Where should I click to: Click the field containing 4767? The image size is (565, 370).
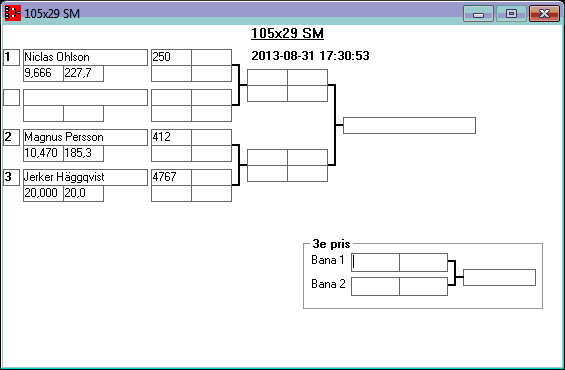(x=171, y=177)
